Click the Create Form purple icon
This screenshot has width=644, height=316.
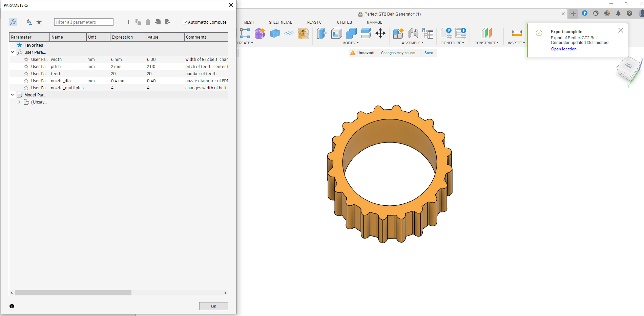pyautogui.click(x=260, y=33)
